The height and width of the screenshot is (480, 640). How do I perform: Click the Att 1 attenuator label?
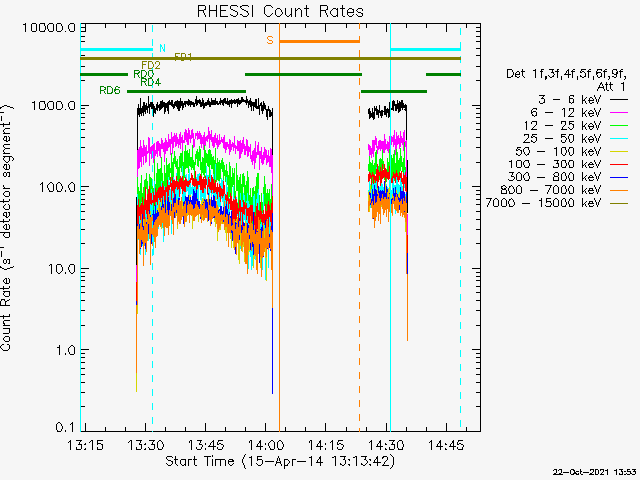tap(611, 87)
